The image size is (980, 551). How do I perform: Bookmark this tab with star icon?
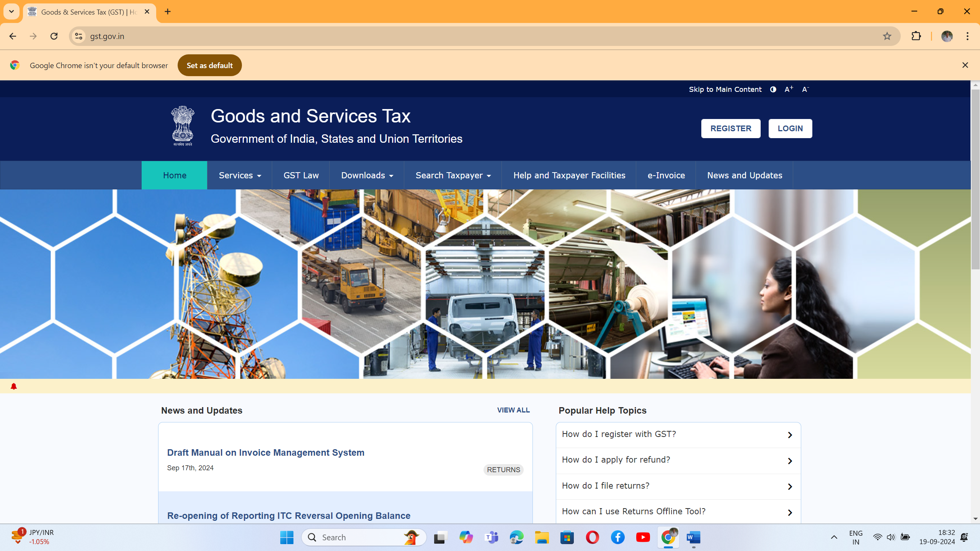[x=887, y=36]
